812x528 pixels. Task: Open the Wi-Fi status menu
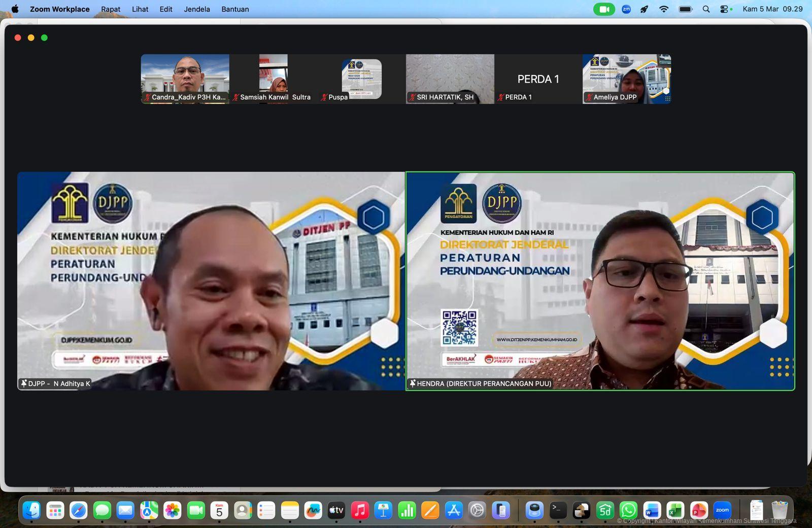pos(664,9)
